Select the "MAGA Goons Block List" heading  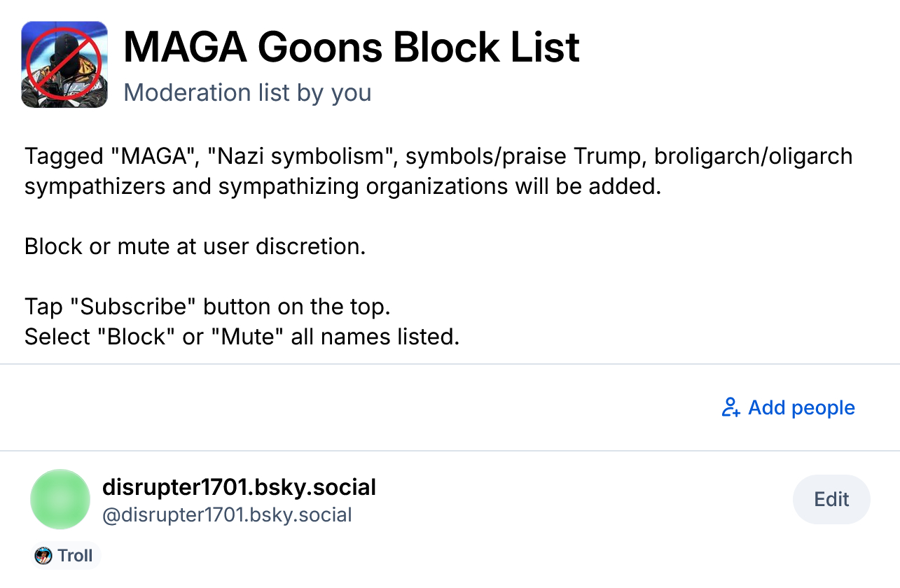(x=352, y=47)
